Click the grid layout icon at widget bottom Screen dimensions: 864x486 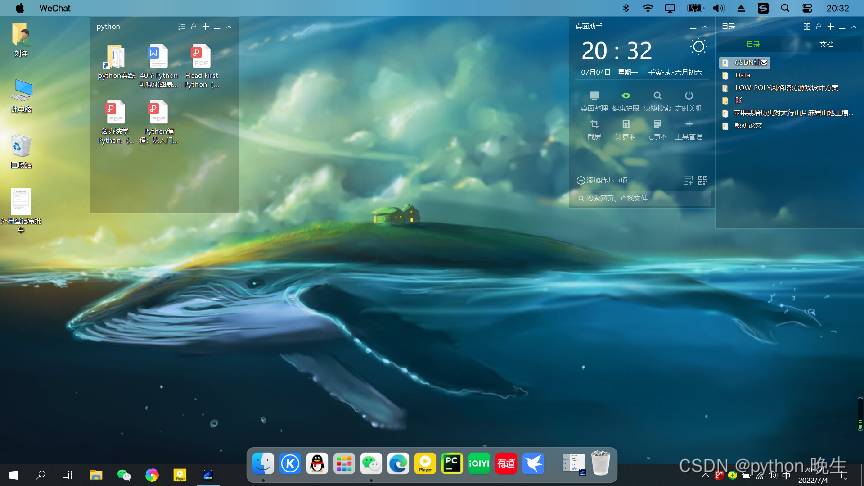coord(703,180)
